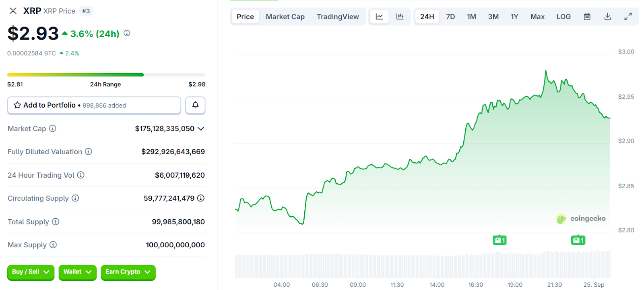Click the line chart view icon
The height and width of the screenshot is (290, 644).
[x=379, y=17]
